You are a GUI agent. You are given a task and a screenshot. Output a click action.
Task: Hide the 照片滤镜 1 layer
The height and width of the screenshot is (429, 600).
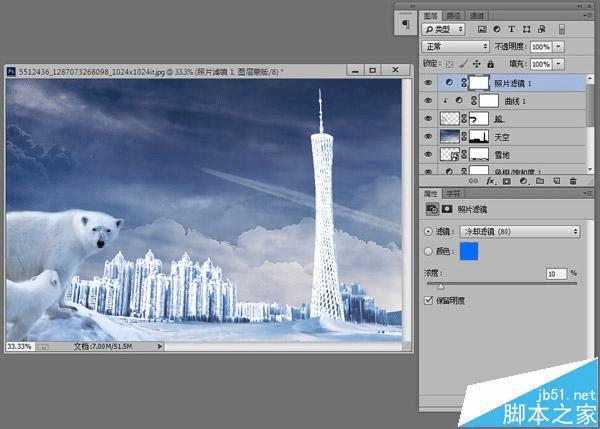pyautogui.click(x=428, y=82)
